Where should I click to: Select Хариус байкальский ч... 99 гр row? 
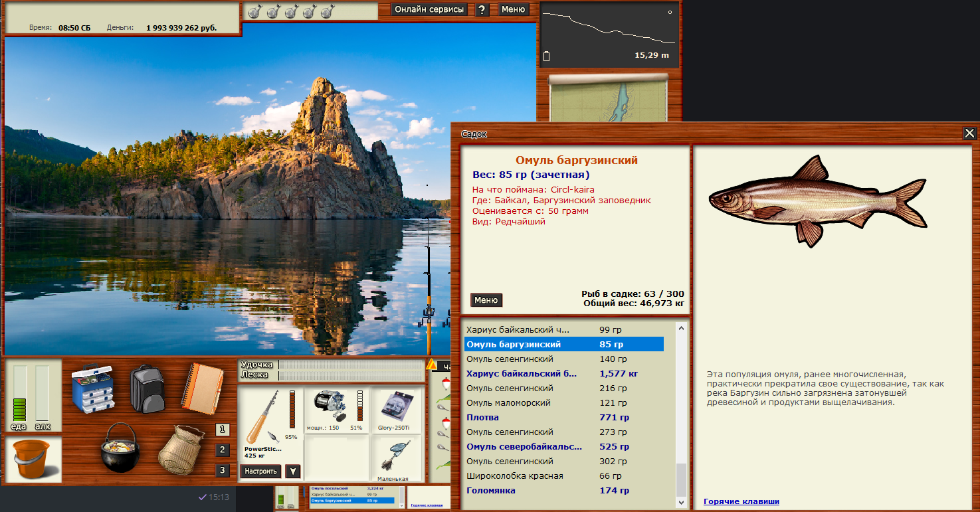tap(563, 330)
